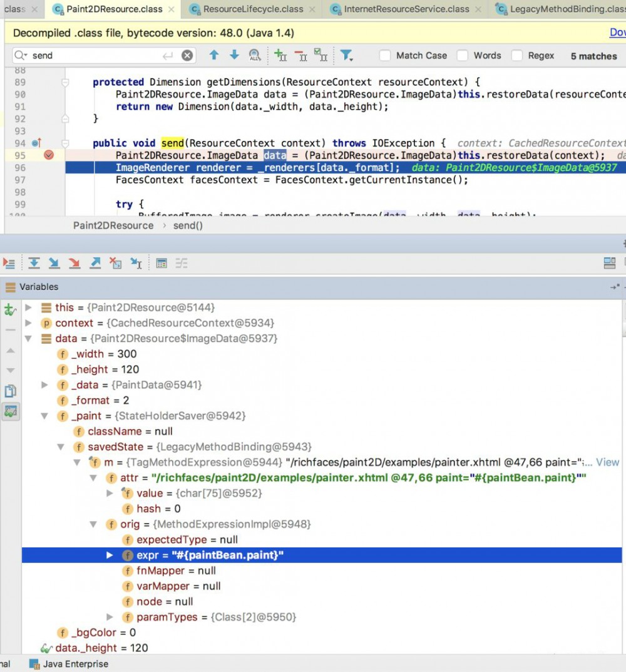Open the Evaluate Expression calculator icon

tap(162, 263)
